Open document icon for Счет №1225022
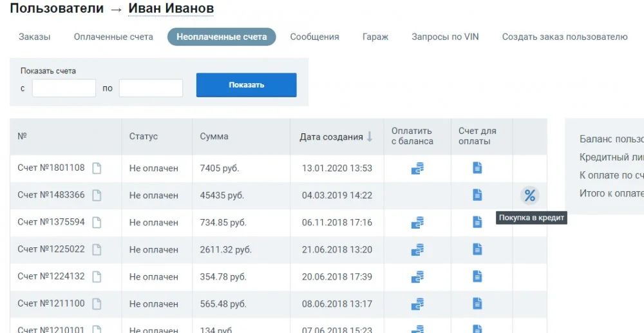Screen dimensions: 644x333 [x=97, y=250]
